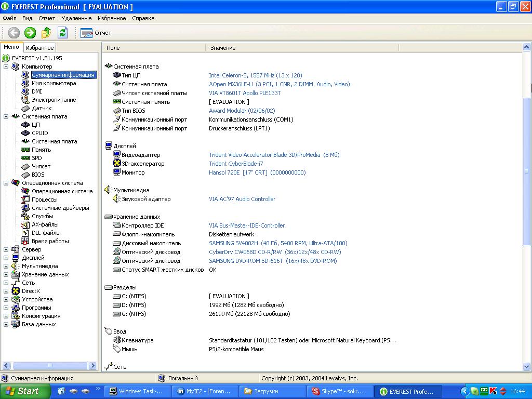Click the Up level toolbar icon
Viewport: 532px width, 399px height.
point(46,33)
